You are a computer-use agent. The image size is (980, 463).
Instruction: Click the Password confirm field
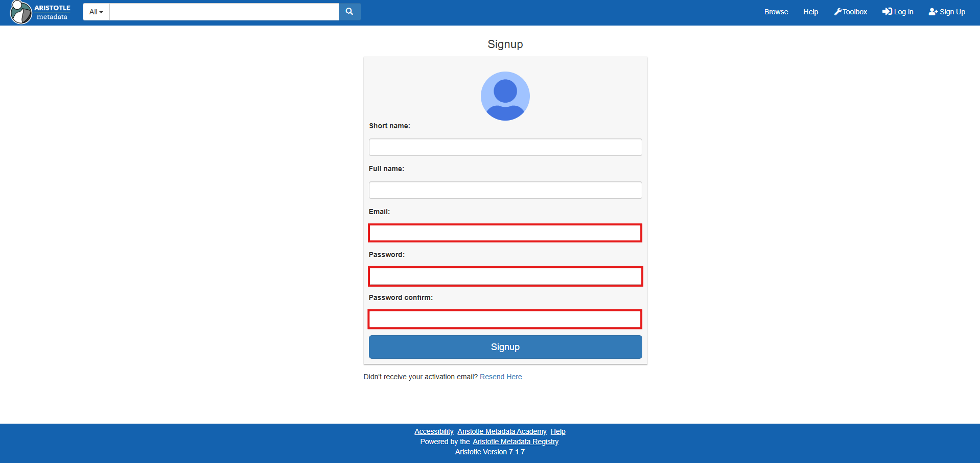505,319
